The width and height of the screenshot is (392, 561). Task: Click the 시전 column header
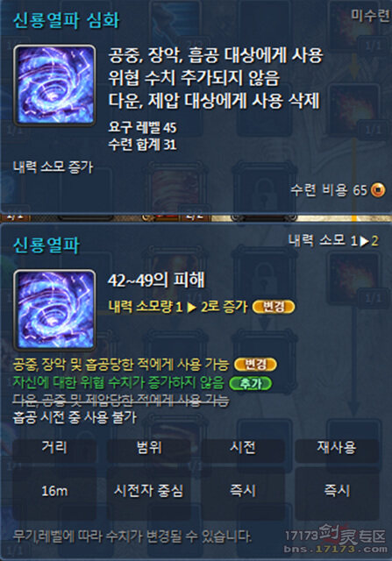[x=243, y=447]
